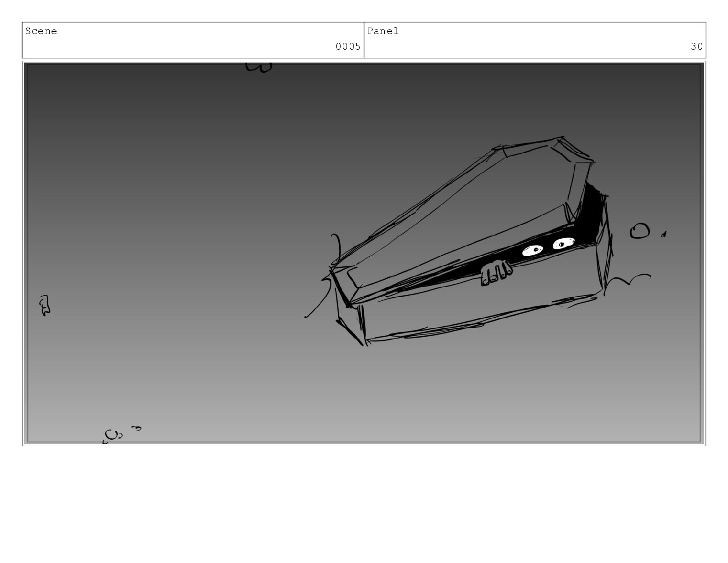Click the left glowing eye inside the coffin
Screen dimensions: 728x563
(x=533, y=251)
